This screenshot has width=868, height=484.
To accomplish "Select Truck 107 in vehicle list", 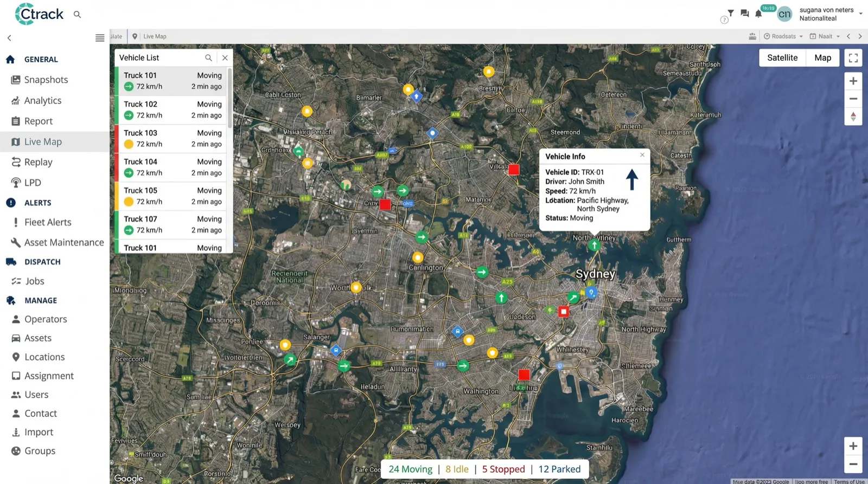I will pyautogui.click(x=171, y=224).
